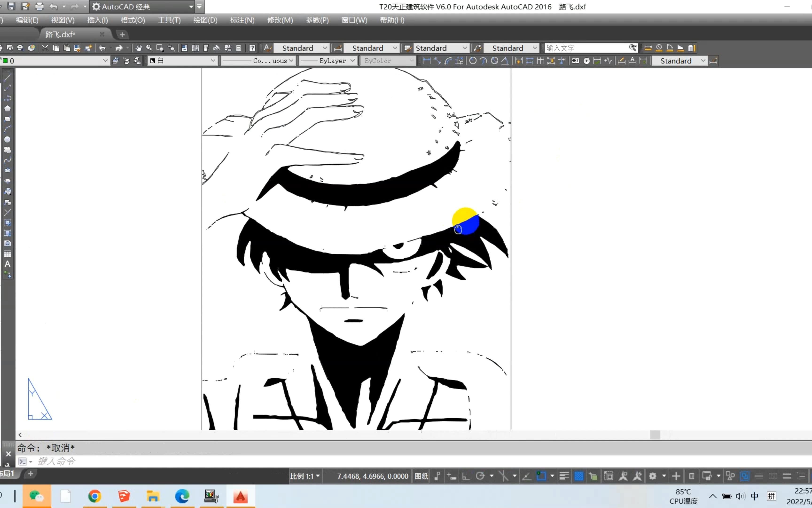Click the Angular dimension tool
Viewport: 812px width, 508px height.
tap(505, 61)
